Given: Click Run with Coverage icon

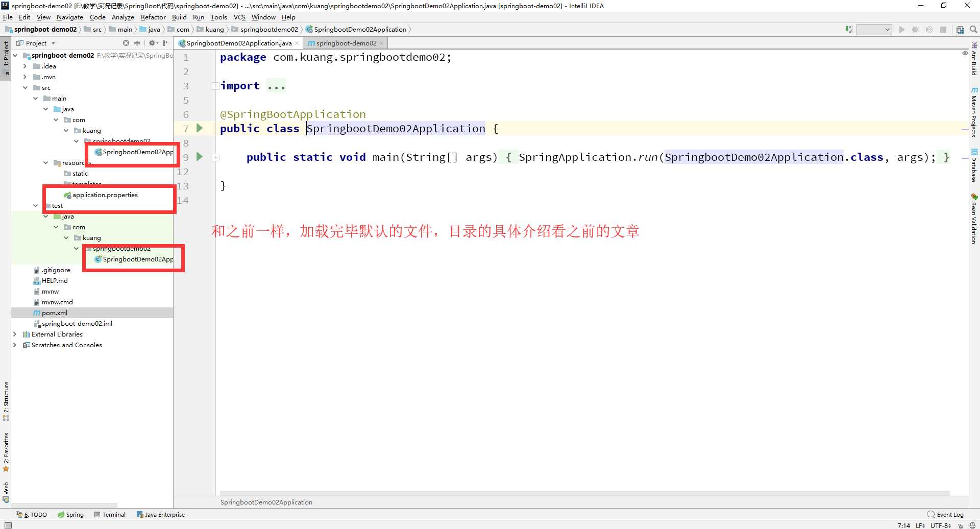Looking at the screenshot, I should [929, 30].
